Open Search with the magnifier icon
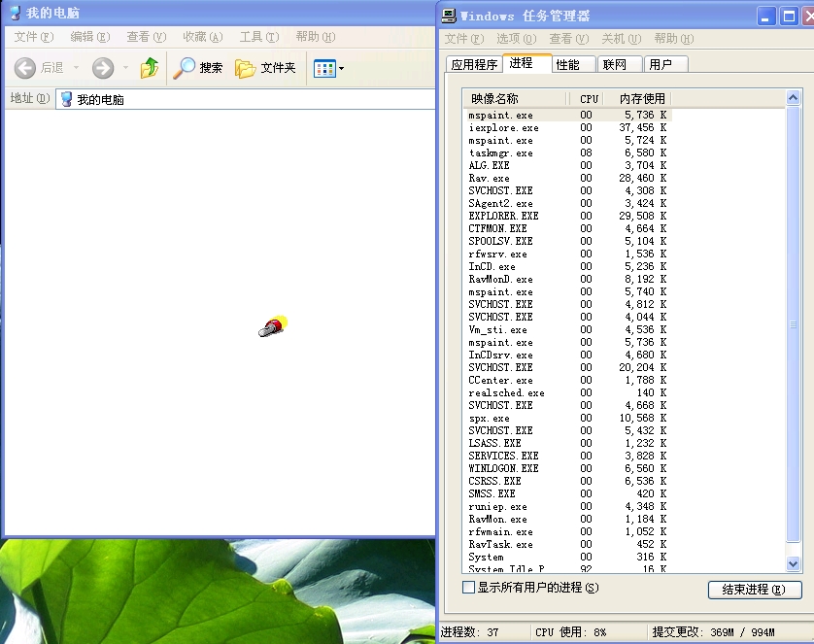This screenshot has width=814, height=644. pyautogui.click(x=185, y=68)
